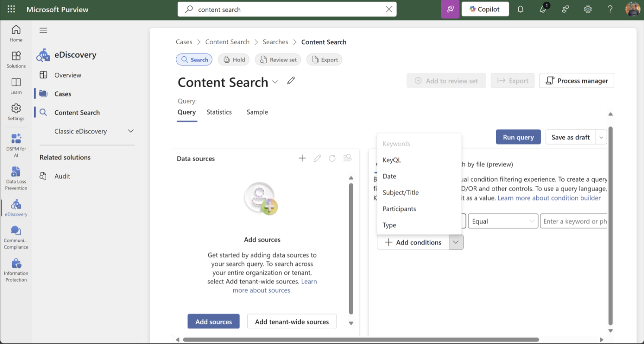
Task: Collapse navigation with hamburger icon
Action: (43, 30)
